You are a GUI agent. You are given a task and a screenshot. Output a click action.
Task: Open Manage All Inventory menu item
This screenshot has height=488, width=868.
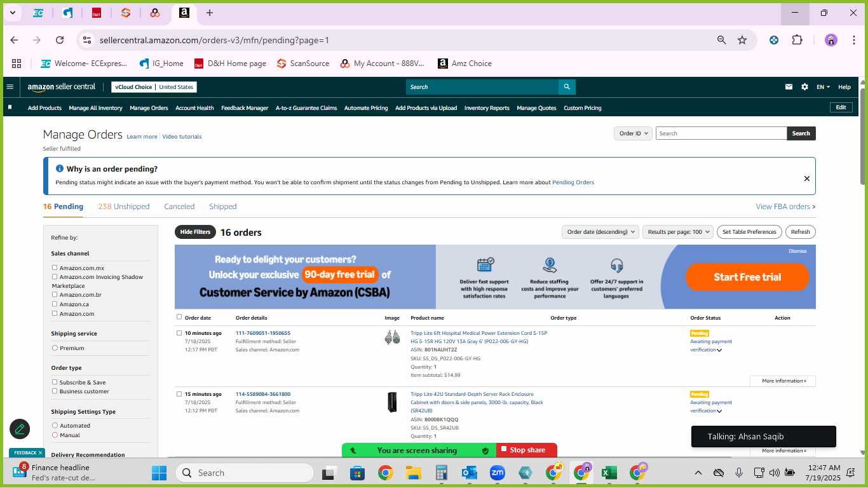95,108
